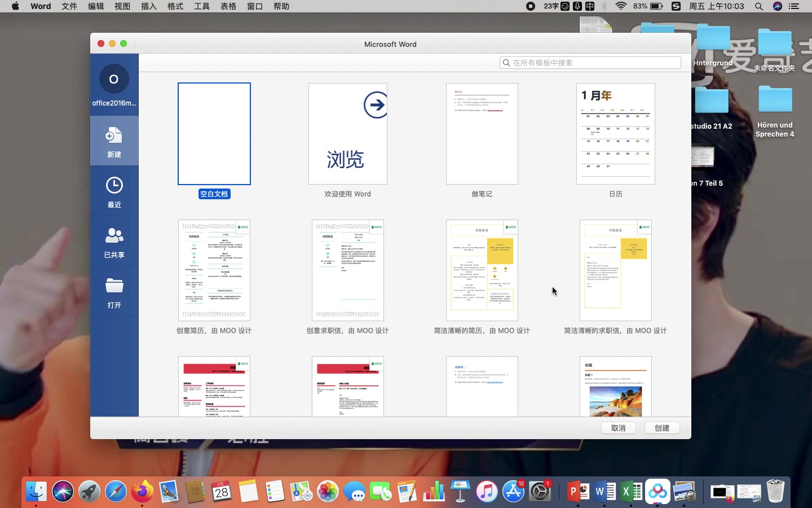Open Photos in the Dock
Image resolution: width=812 pixels, height=508 pixels.
[328, 492]
